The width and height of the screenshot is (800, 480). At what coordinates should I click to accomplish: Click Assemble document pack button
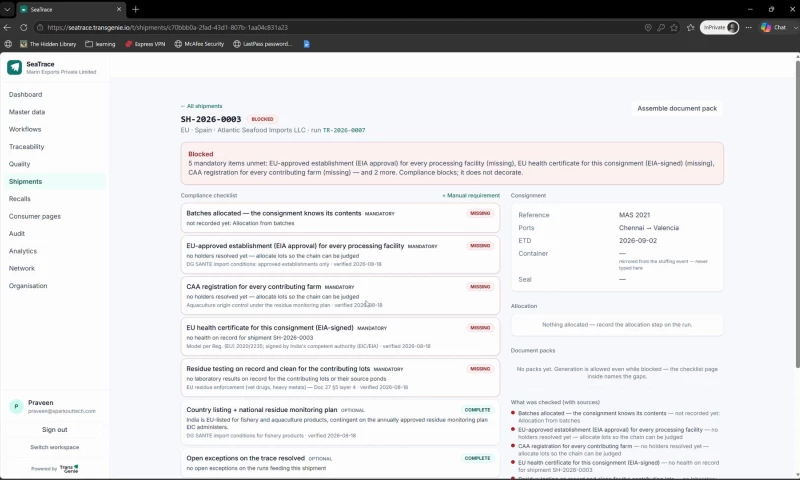677,108
